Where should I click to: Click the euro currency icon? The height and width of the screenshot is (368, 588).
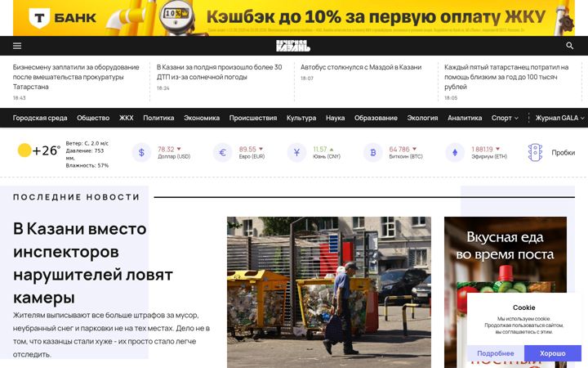click(222, 152)
